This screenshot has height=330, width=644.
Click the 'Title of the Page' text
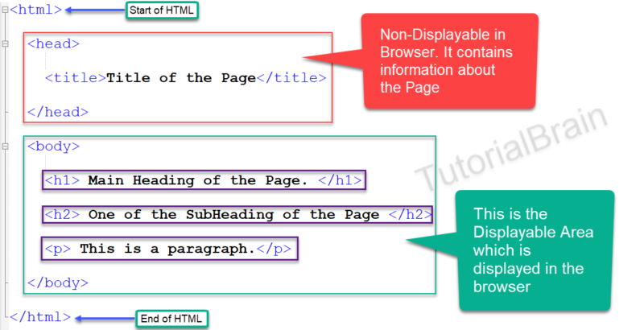click(x=181, y=78)
